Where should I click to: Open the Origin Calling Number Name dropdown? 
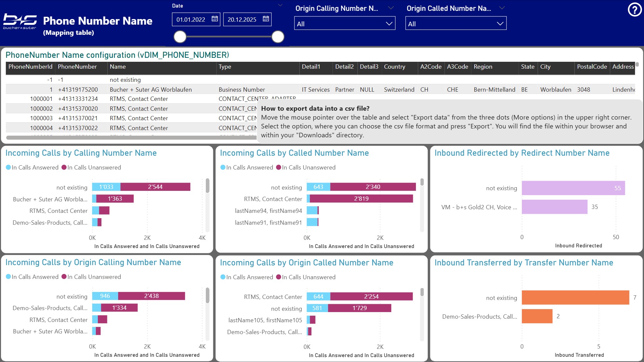345,23
